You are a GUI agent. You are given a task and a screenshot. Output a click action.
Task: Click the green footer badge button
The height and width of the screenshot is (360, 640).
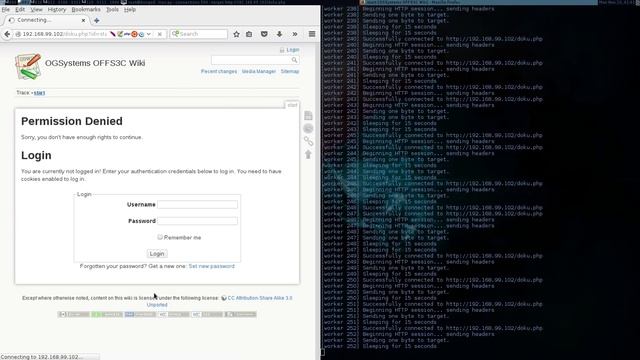tap(107, 314)
